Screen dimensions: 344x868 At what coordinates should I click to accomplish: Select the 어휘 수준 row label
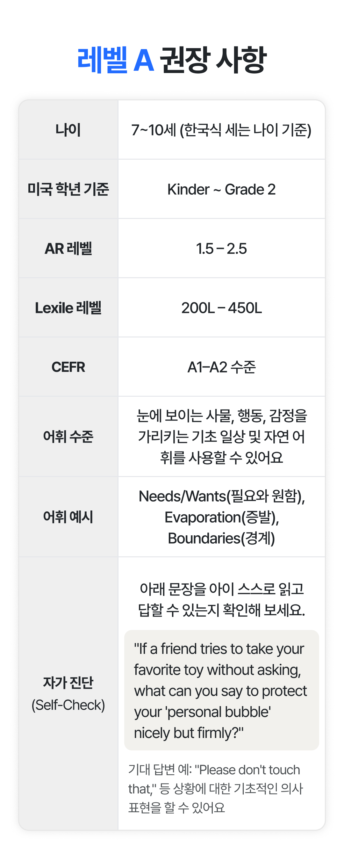pyautogui.click(x=68, y=436)
